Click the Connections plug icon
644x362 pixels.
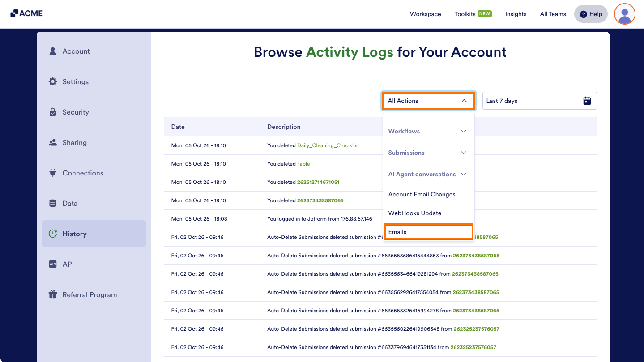(x=53, y=173)
